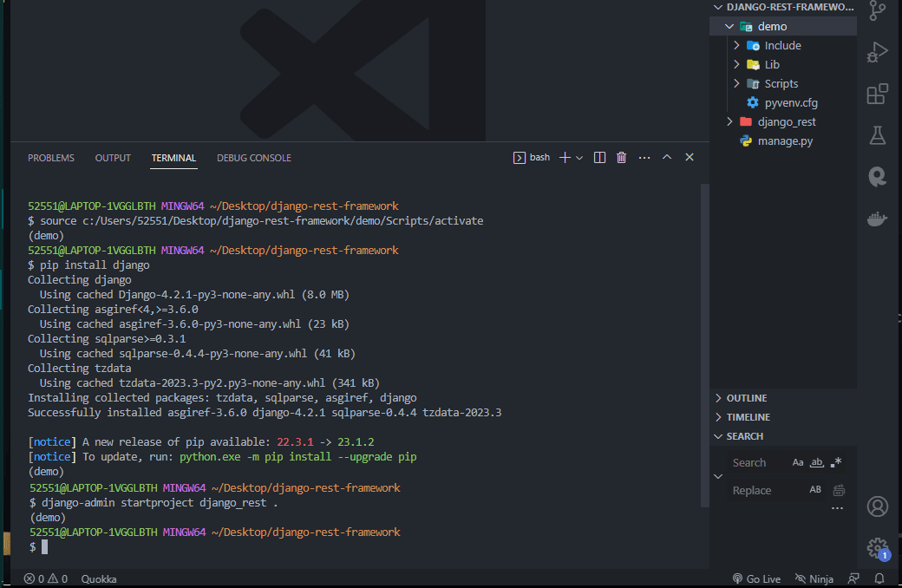This screenshot has width=902, height=588.
Task: Toggle Use Regular Expression in search
Action: tap(836, 462)
